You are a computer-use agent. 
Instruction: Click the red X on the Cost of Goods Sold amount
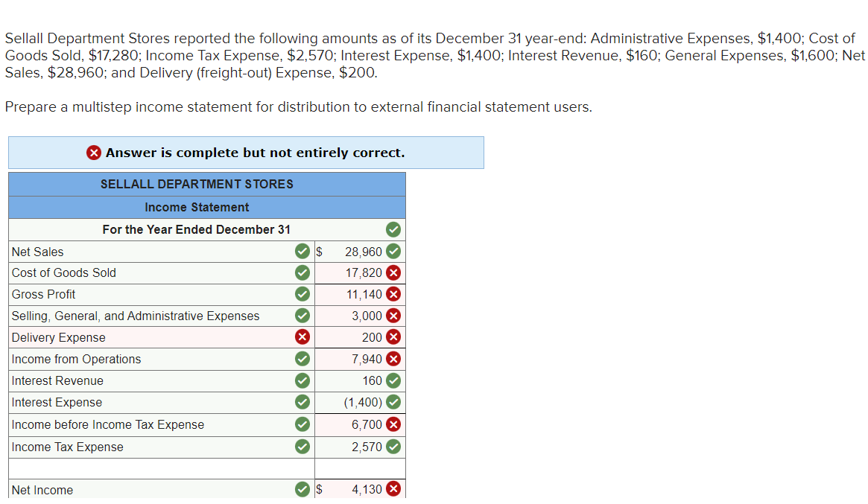click(x=395, y=272)
